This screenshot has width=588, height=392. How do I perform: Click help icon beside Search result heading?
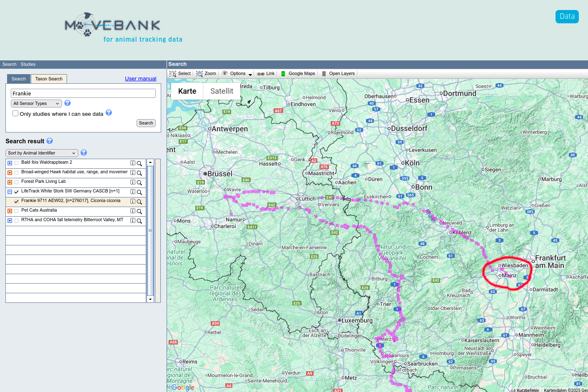(50, 141)
